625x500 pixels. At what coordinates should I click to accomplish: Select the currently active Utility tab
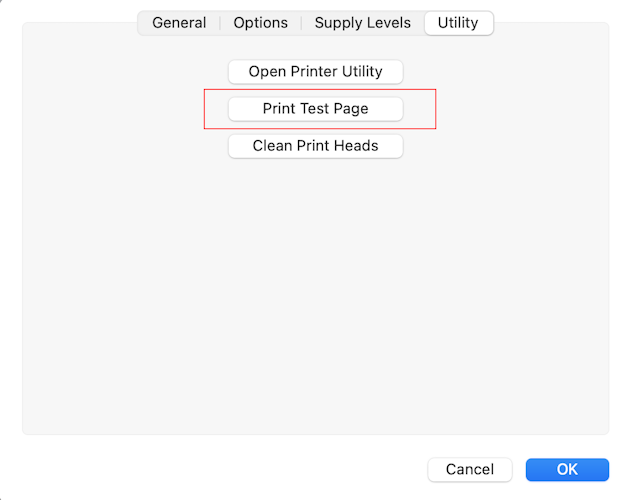[x=458, y=23]
